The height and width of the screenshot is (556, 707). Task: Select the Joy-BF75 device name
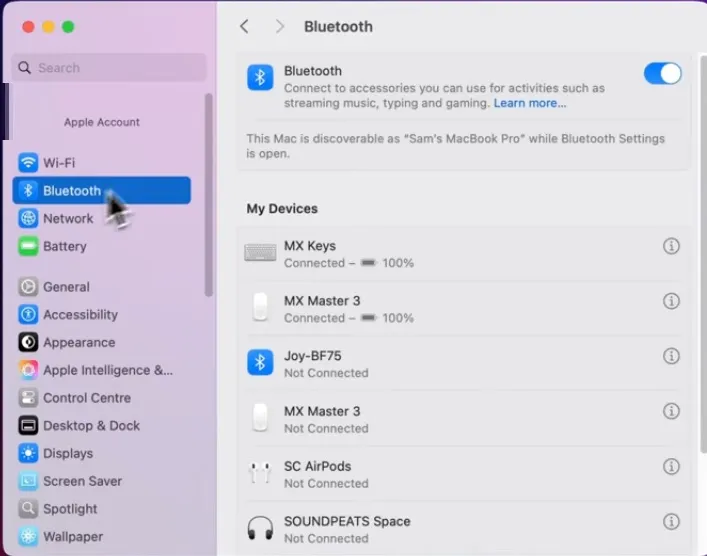(312, 356)
